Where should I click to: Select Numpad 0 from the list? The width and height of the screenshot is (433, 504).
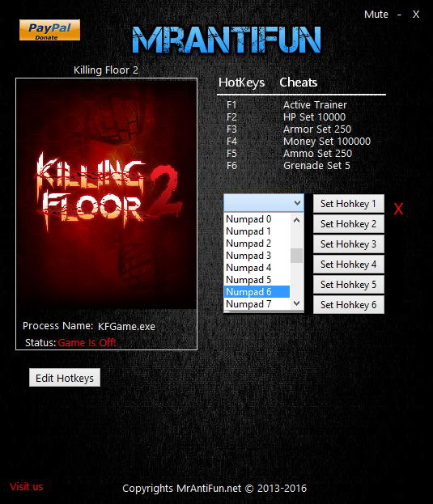(257, 219)
